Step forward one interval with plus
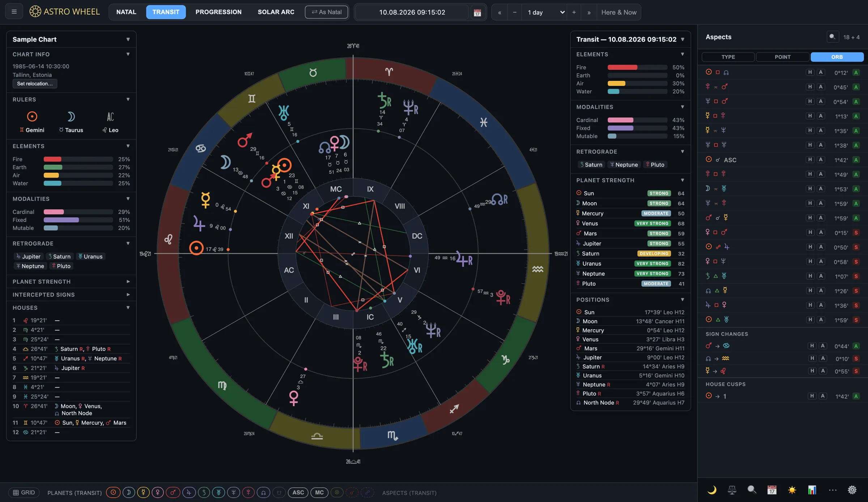This screenshot has width=868, height=502. click(574, 12)
